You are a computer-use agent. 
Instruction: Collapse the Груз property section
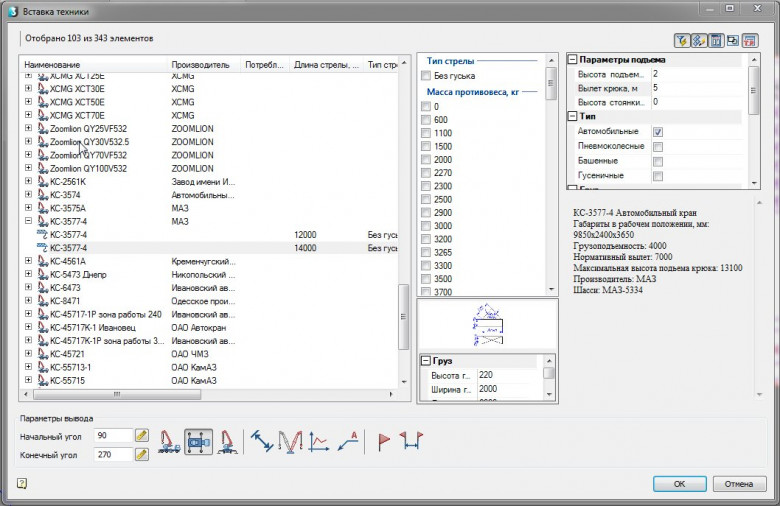(426, 361)
